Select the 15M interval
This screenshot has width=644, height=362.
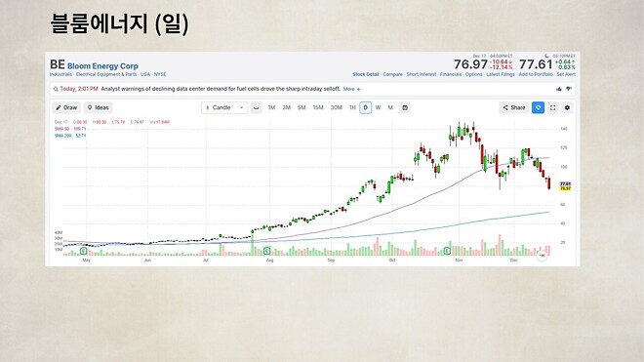tap(318, 107)
